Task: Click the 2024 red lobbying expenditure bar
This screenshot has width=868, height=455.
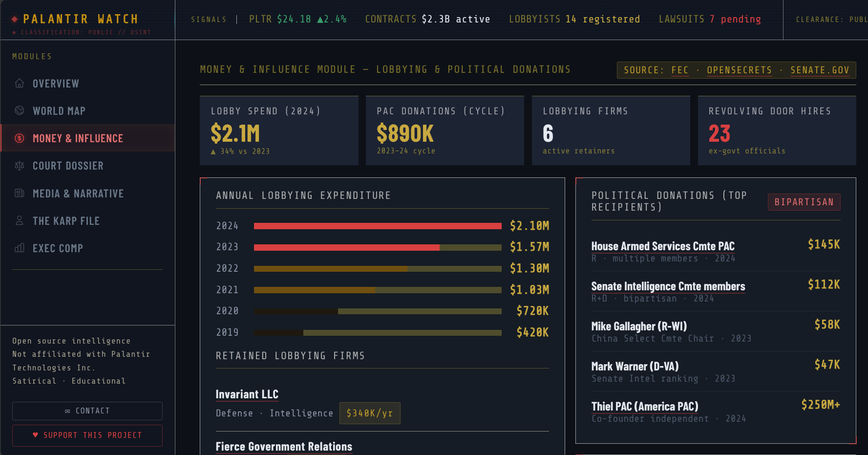Action: [x=377, y=226]
